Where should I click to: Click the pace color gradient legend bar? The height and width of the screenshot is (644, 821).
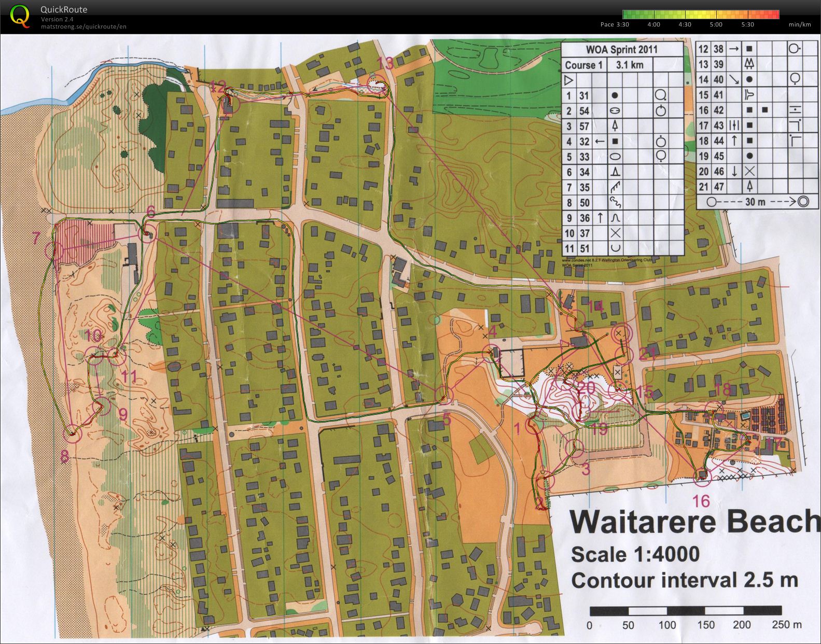coord(701,15)
